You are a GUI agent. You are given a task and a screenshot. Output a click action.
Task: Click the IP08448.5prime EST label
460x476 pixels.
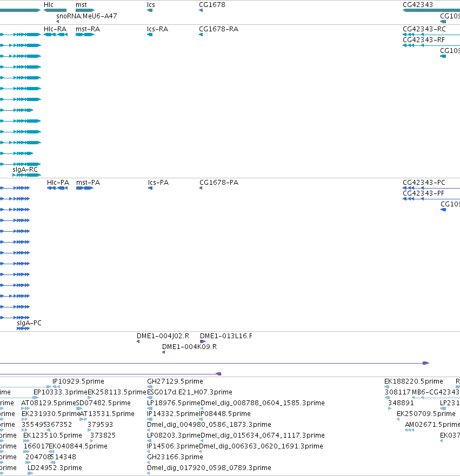coord(225,414)
